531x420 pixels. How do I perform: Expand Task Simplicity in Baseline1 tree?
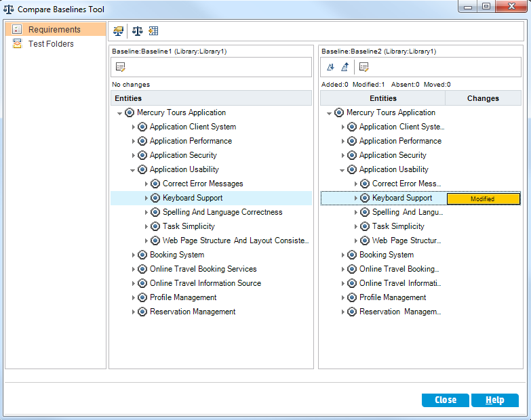click(x=146, y=226)
